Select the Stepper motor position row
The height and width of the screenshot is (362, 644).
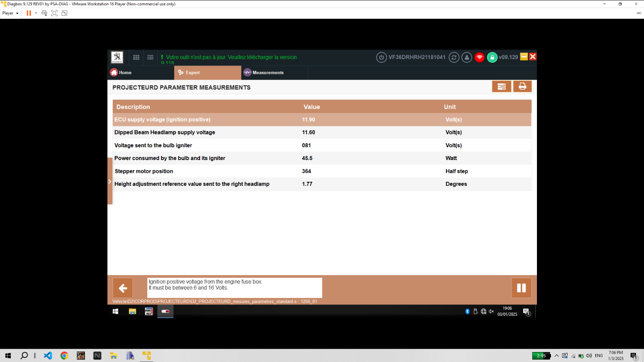coord(322,171)
